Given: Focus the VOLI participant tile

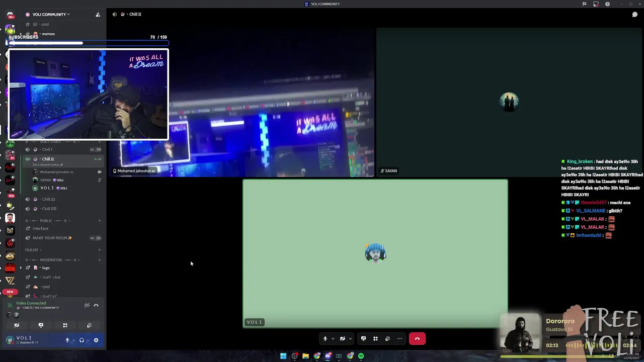Looking at the screenshot, I should [x=375, y=254].
